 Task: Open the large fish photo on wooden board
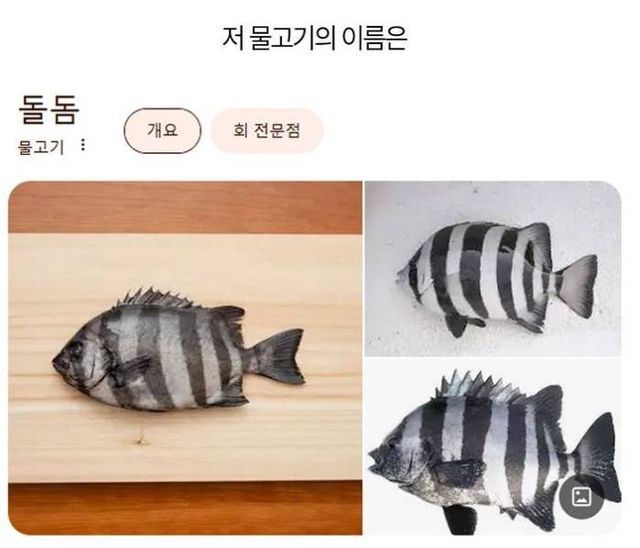pos(185,358)
